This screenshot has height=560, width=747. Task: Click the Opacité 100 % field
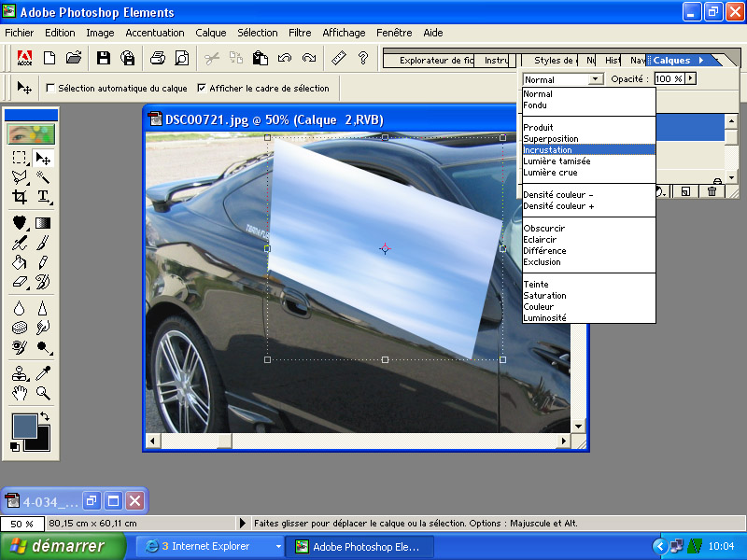coord(669,78)
